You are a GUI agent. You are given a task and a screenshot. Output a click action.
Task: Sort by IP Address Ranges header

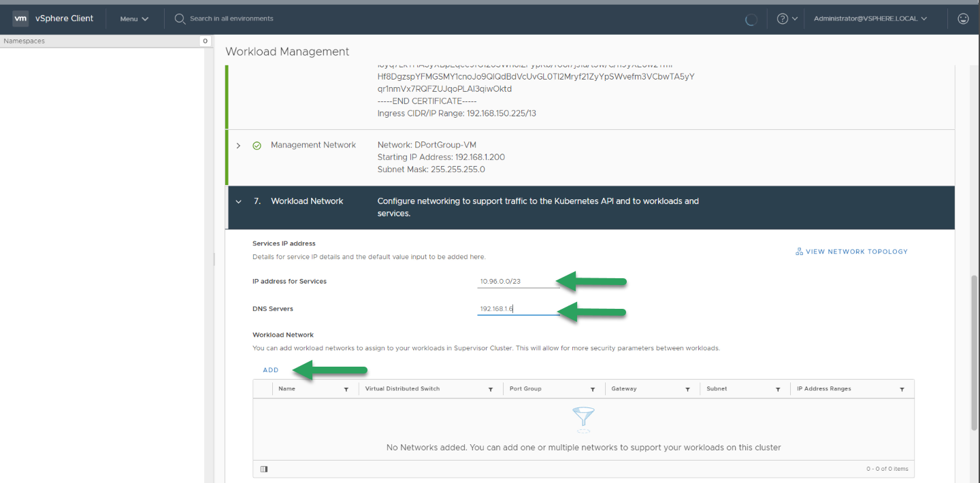tap(824, 389)
